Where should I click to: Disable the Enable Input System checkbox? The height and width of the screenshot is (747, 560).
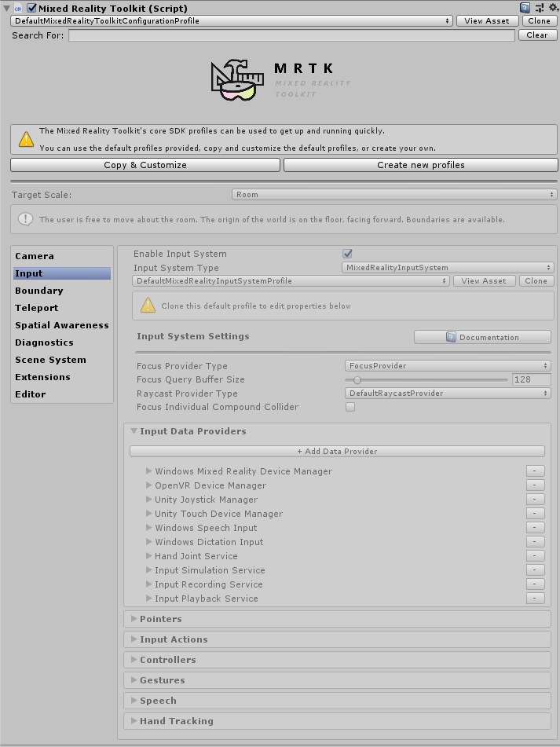(348, 254)
